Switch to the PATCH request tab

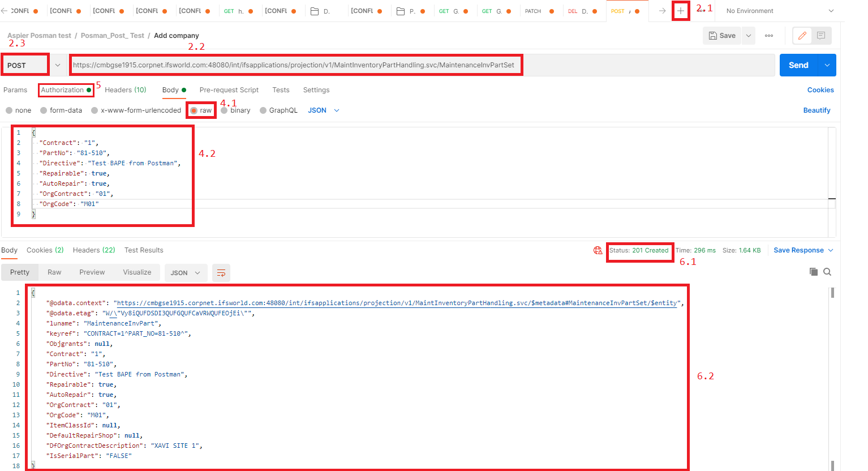(x=540, y=11)
